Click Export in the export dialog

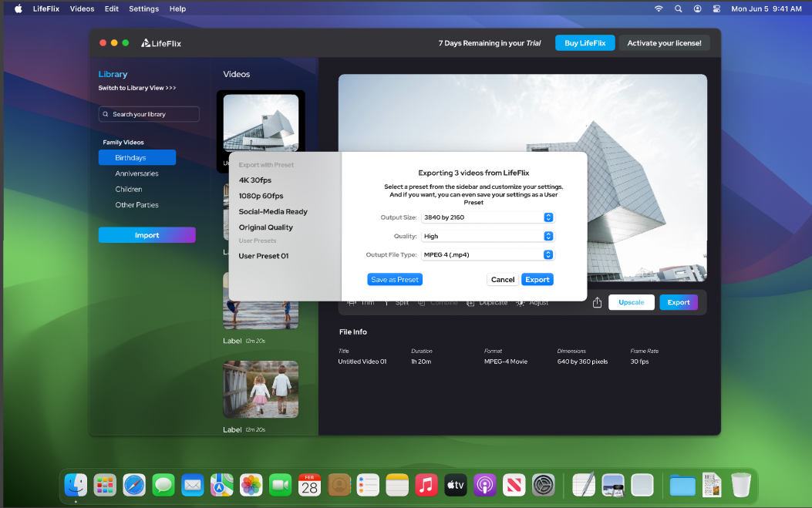coord(537,280)
